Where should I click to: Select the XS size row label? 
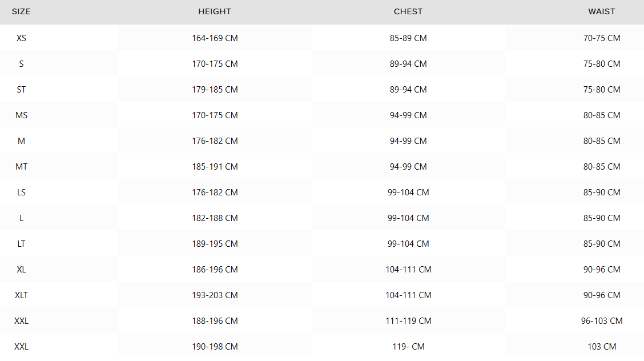click(x=21, y=38)
